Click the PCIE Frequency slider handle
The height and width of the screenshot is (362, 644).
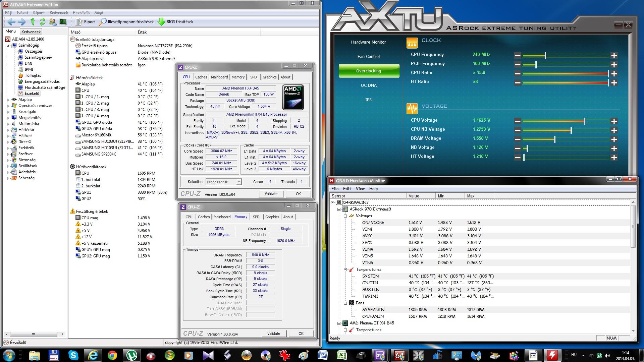tap(536, 65)
